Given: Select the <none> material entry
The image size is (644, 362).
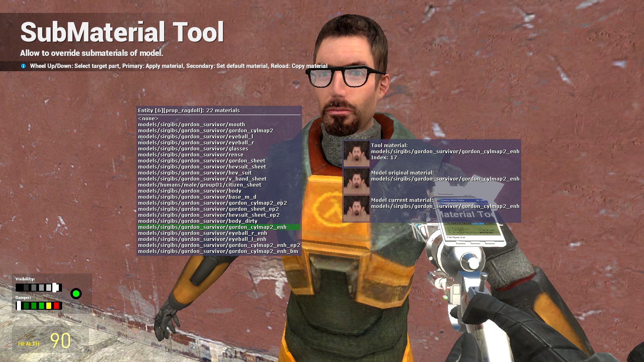Looking at the screenshot, I should pyautogui.click(x=219, y=119).
